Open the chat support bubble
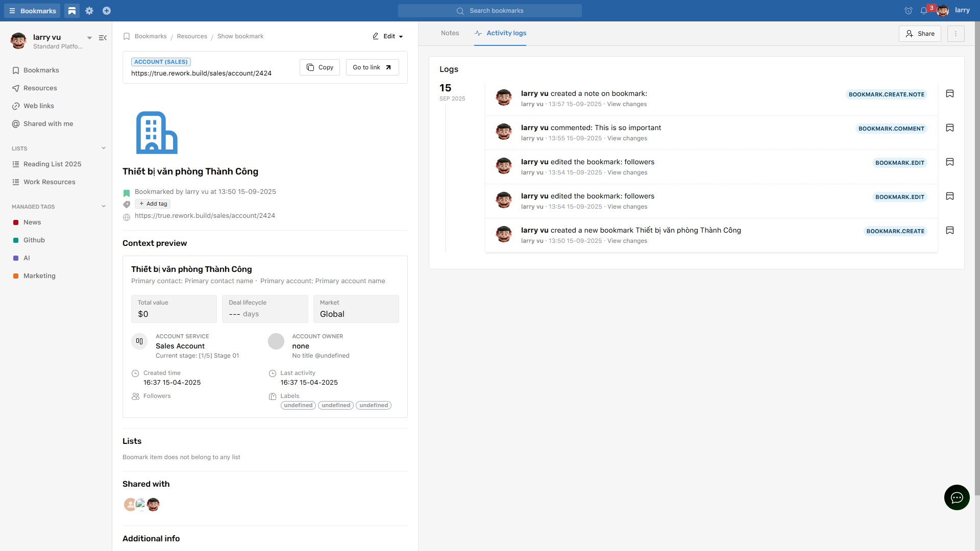The width and height of the screenshot is (980, 551). [x=957, y=497]
